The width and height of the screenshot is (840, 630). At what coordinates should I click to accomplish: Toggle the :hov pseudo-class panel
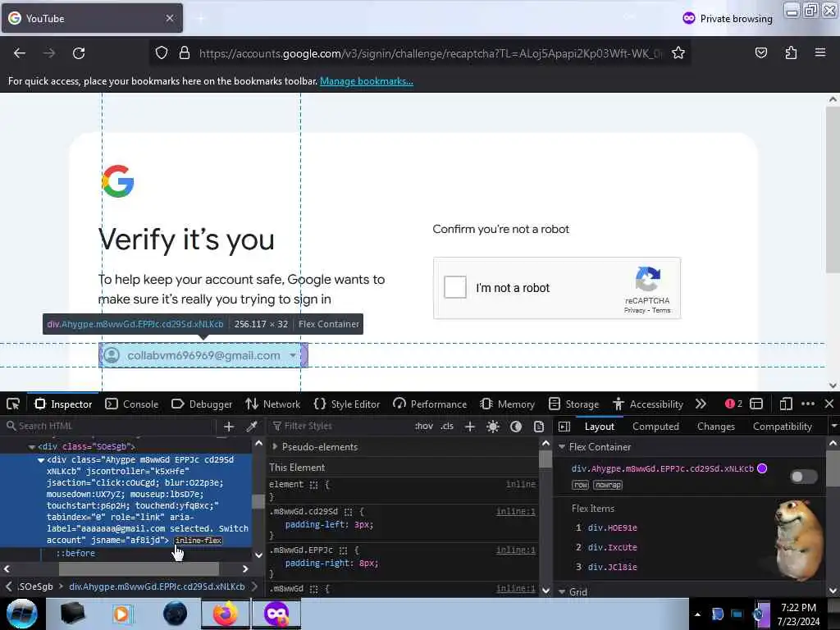(x=424, y=427)
